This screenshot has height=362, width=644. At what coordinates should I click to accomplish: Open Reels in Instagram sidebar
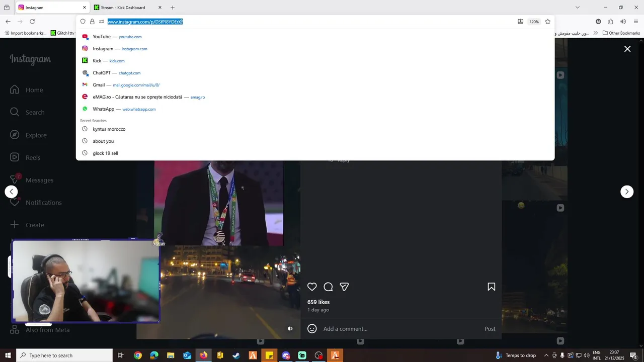pyautogui.click(x=25, y=157)
